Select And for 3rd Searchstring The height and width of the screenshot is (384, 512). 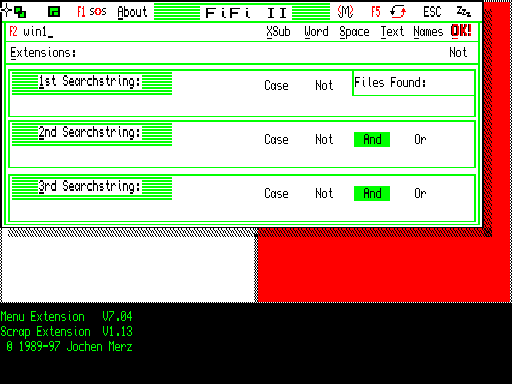pyautogui.click(x=372, y=193)
